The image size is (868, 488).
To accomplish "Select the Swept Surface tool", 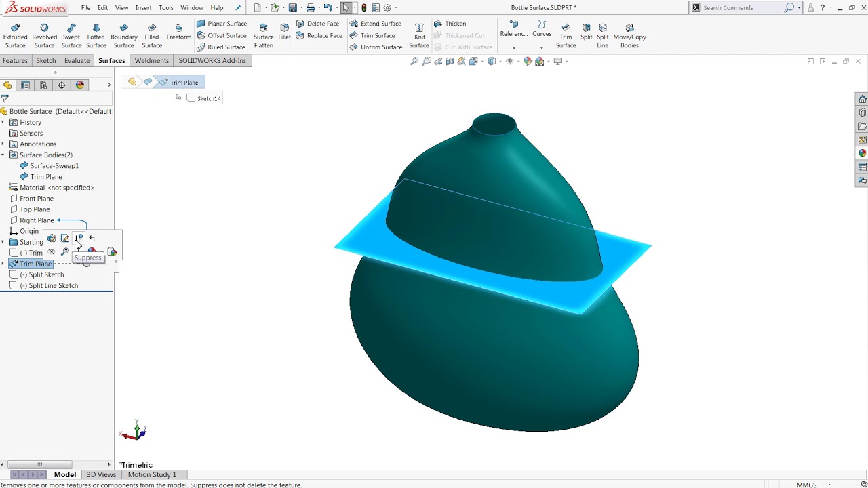I will point(71,36).
